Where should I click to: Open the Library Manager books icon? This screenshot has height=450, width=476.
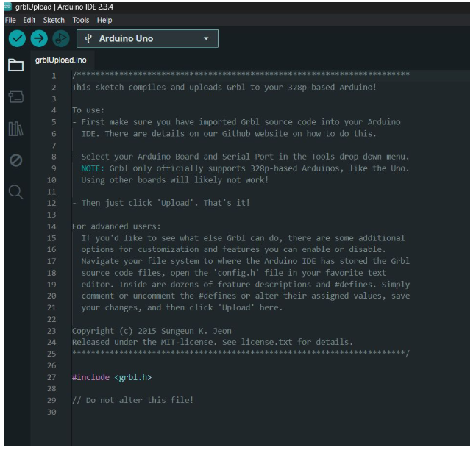(x=15, y=129)
